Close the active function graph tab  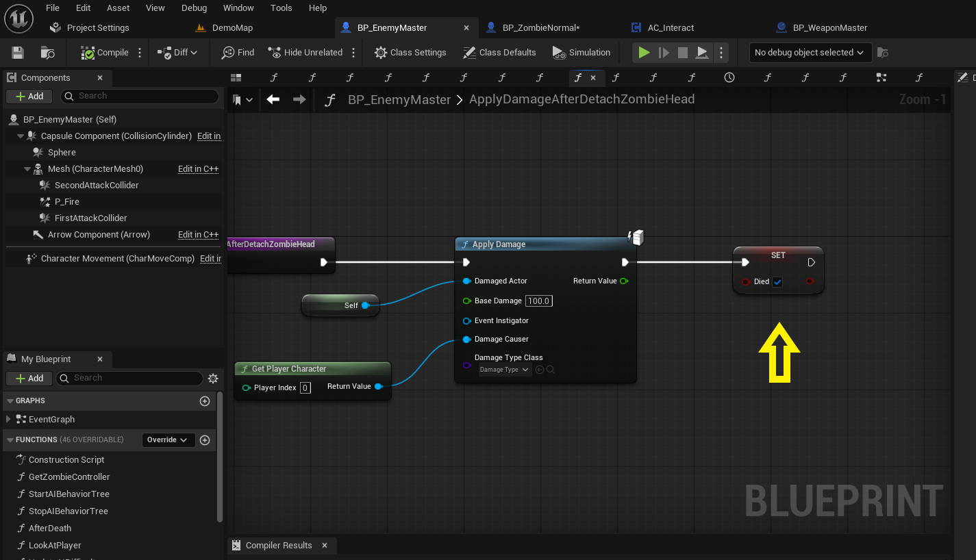[x=593, y=78]
